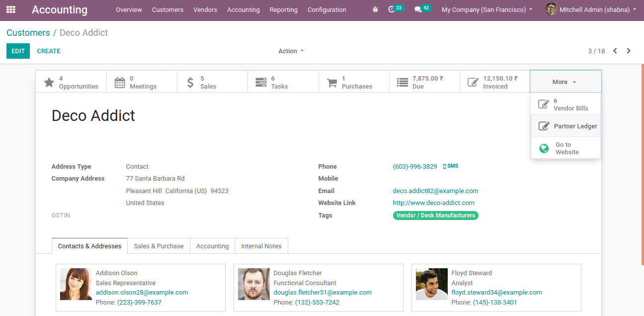
Task: Select Go to Website menu entry text
Action: pyautogui.click(x=567, y=148)
